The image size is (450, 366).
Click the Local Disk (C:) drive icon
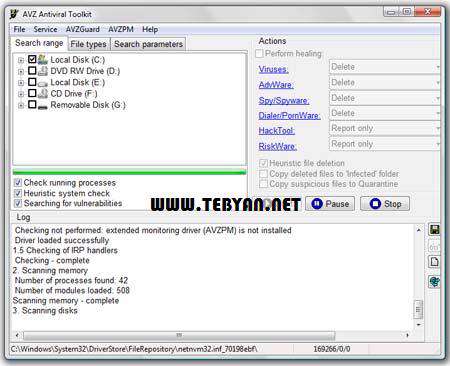[43, 60]
